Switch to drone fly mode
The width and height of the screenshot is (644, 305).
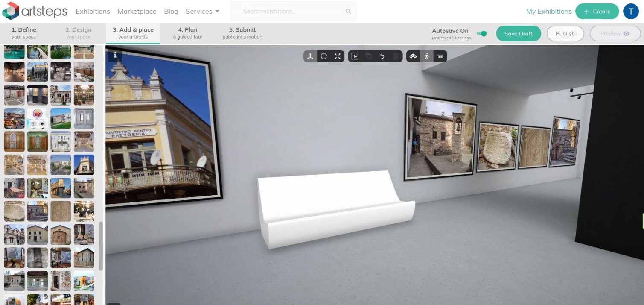point(440,56)
